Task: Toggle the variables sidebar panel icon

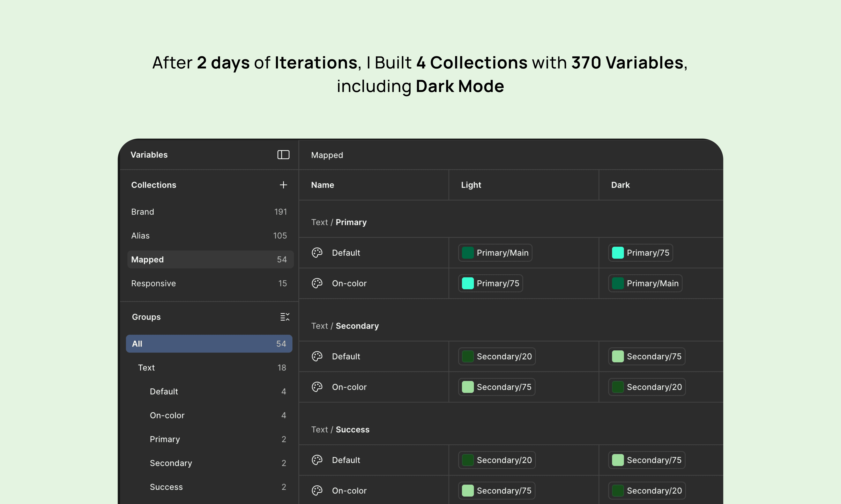Action: pos(283,155)
